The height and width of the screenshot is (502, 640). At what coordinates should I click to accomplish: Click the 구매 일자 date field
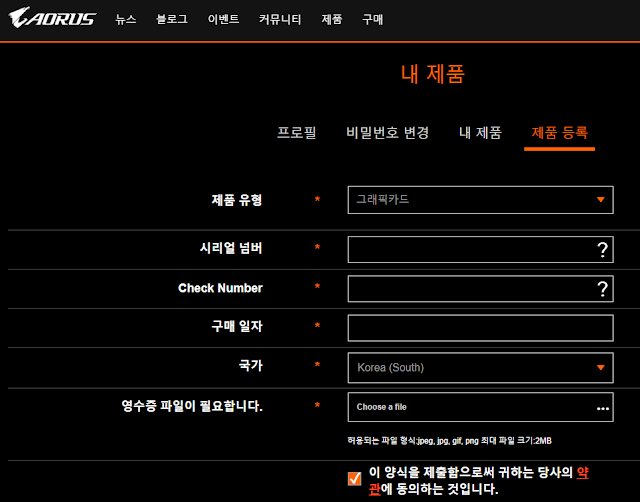480,328
